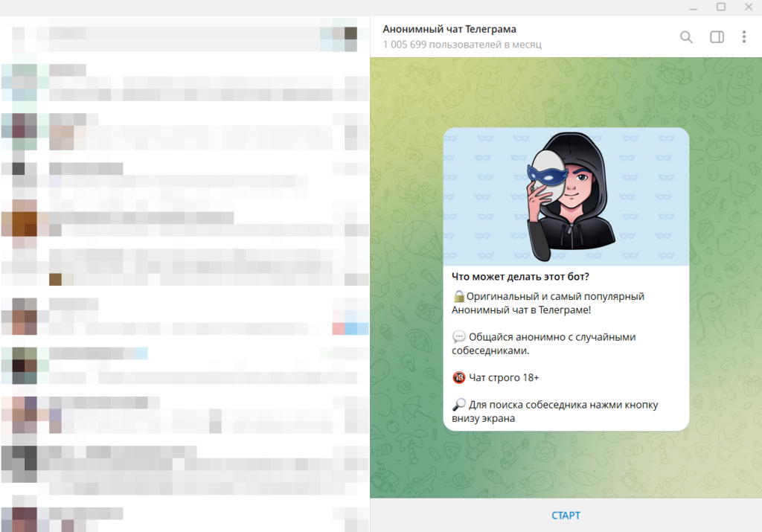Close the Telegram window
This screenshot has height=532, width=762.
click(x=749, y=7)
